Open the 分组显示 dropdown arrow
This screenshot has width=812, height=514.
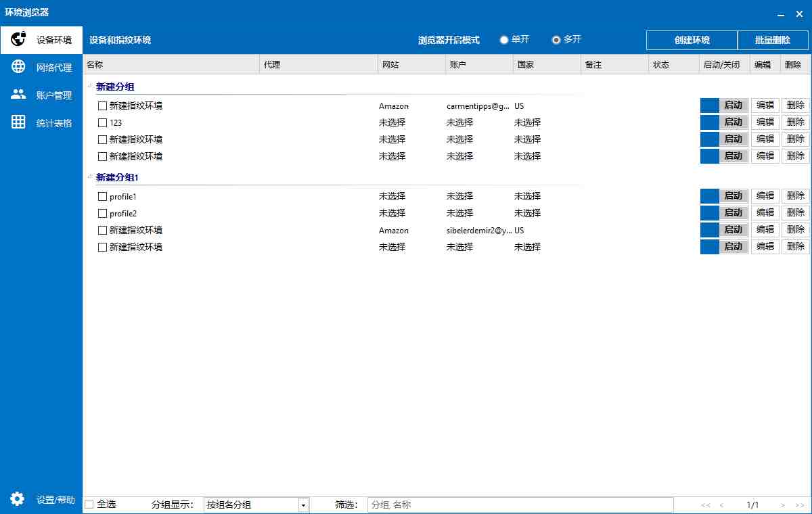pyautogui.click(x=303, y=505)
